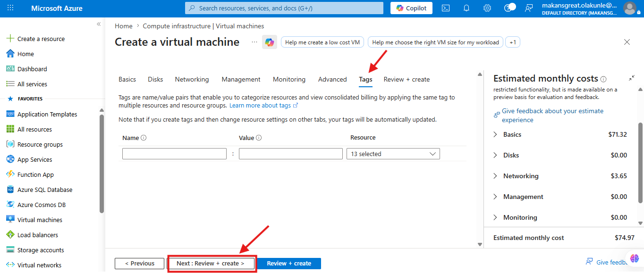Collapse the left sidebar with the chevron

pyautogui.click(x=99, y=24)
